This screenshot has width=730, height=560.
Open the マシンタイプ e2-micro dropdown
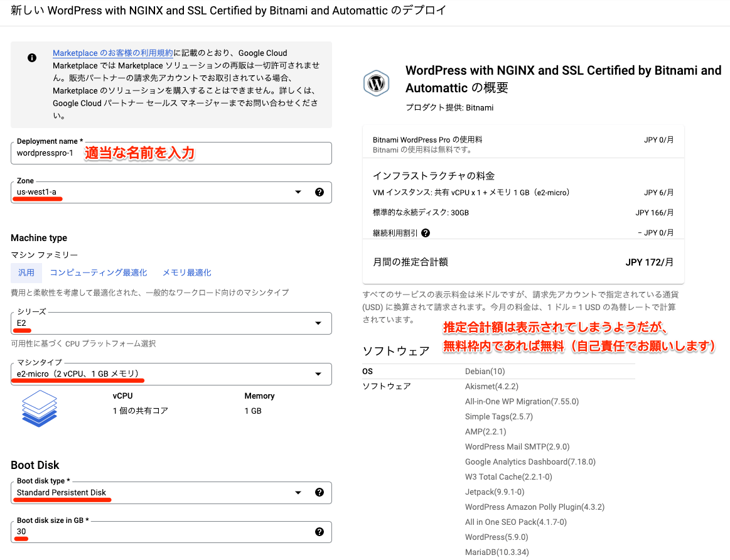coord(171,374)
